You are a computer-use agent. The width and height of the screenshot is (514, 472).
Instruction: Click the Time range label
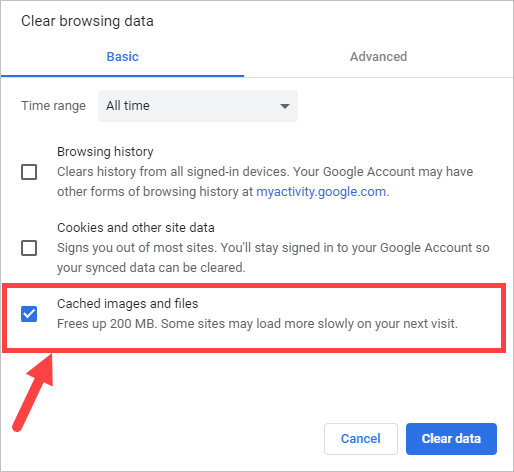53,106
